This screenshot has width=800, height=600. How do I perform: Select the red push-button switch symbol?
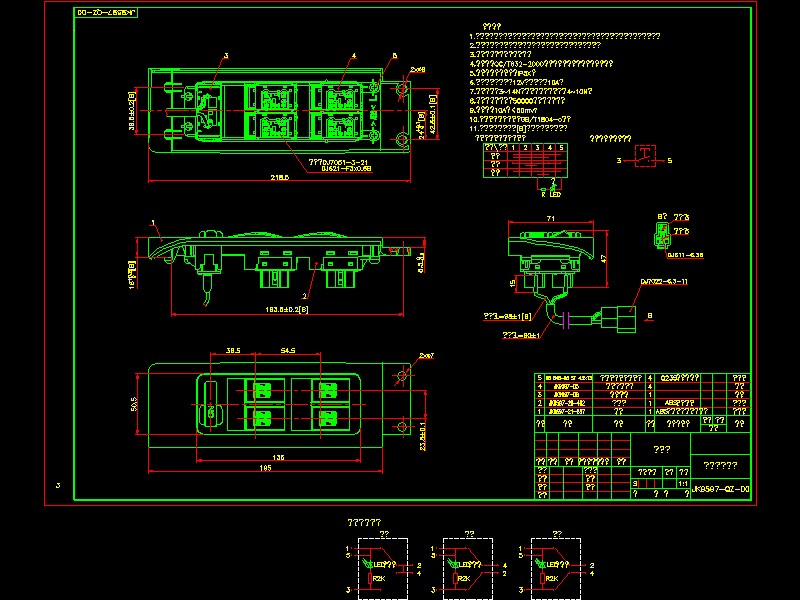click(x=645, y=156)
